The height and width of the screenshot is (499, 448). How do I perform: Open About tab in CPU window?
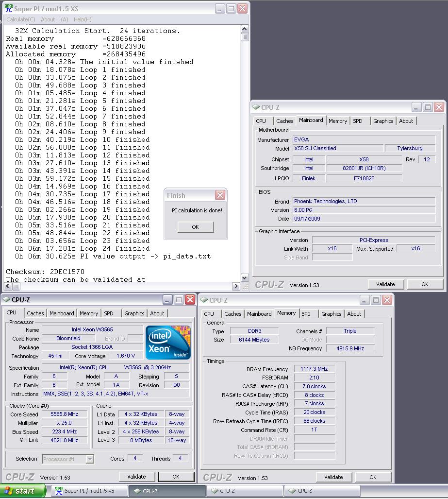(x=157, y=313)
